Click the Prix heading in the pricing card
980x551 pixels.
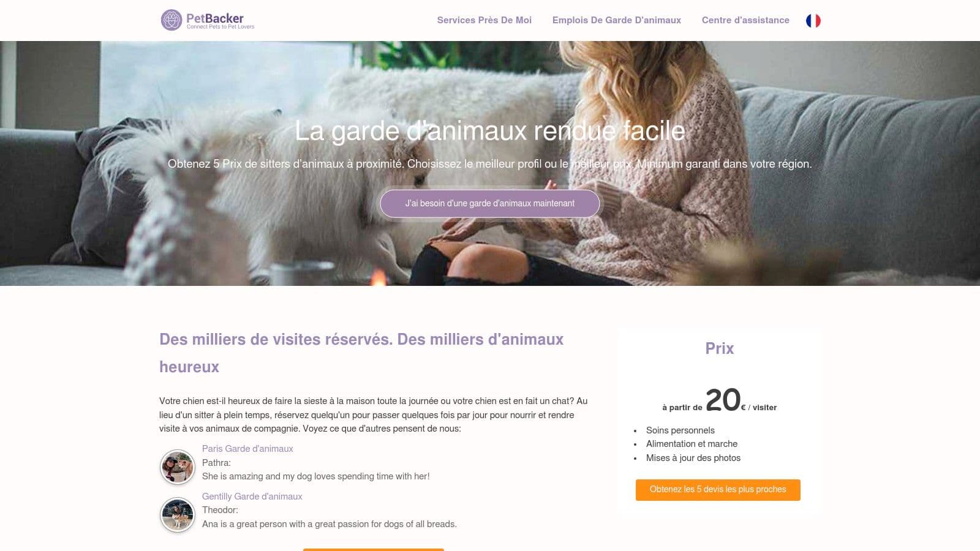coord(719,348)
